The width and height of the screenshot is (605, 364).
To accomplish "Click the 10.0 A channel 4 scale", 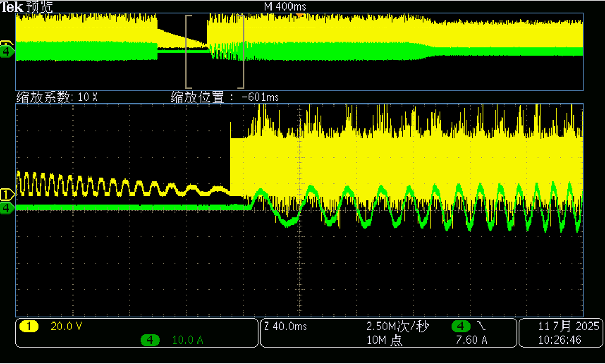I will coord(187,340).
